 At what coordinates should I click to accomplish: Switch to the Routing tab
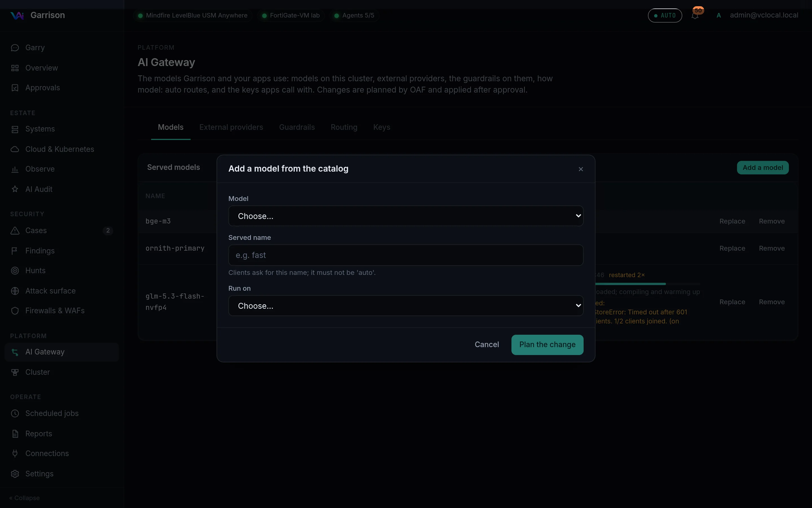(x=344, y=127)
